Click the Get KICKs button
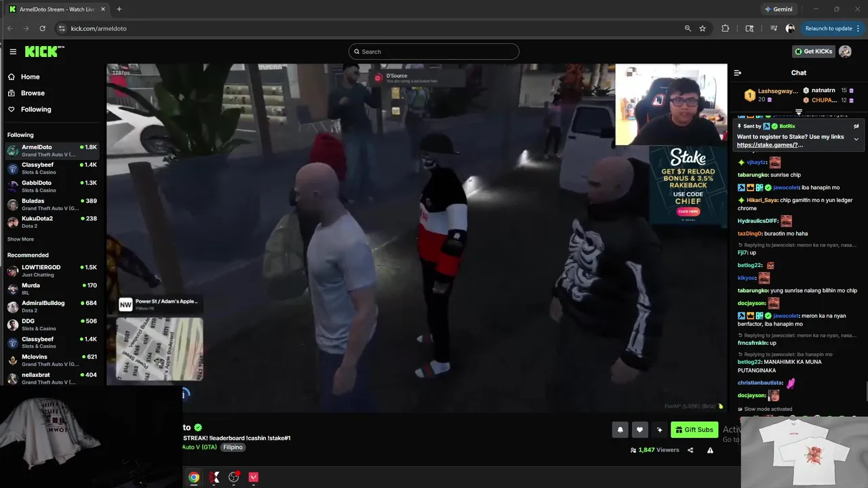The image size is (868, 488). click(812, 52)
